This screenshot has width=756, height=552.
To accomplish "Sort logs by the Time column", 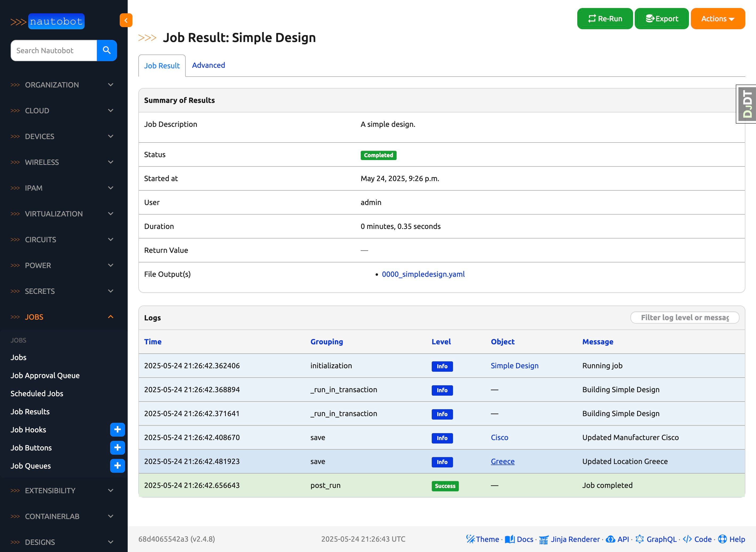I will pos(153,341).
